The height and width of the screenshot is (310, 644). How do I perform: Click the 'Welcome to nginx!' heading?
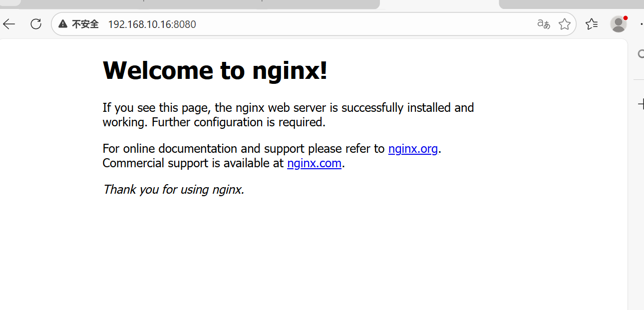pyautogui.click(x=215, y=70)
